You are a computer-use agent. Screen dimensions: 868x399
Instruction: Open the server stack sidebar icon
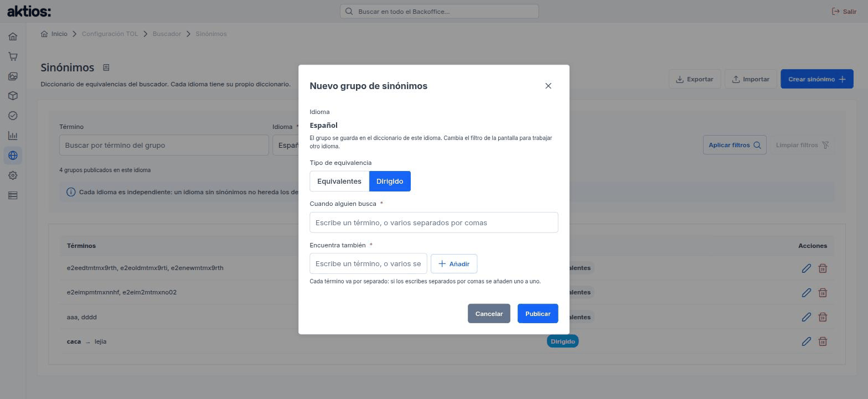(13, 195)
